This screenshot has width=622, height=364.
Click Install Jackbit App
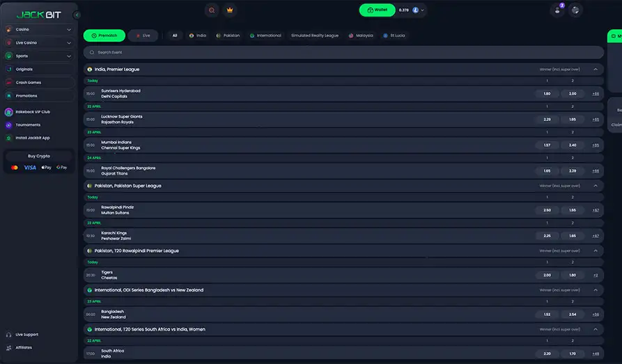pos(28,138)
